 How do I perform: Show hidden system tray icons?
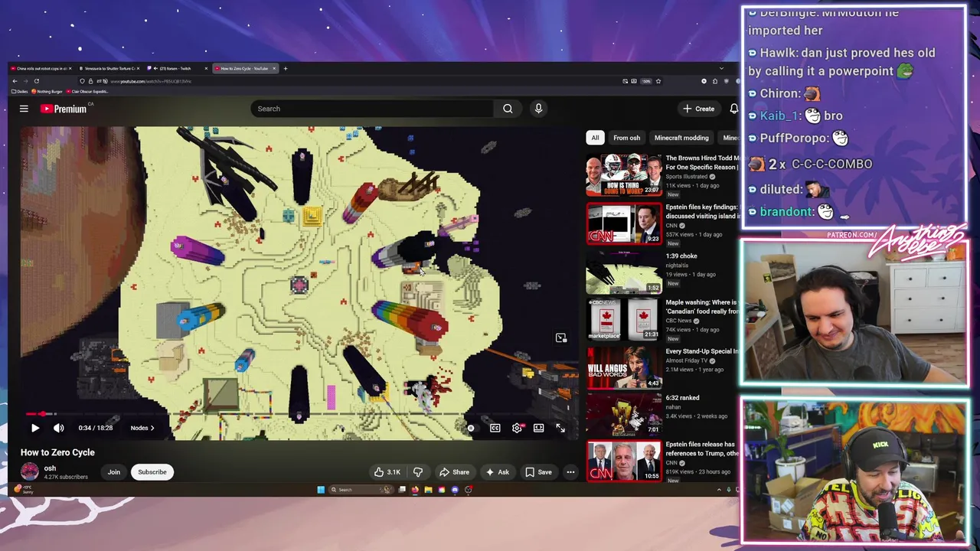pyautogui.click(x=719, y=490)
